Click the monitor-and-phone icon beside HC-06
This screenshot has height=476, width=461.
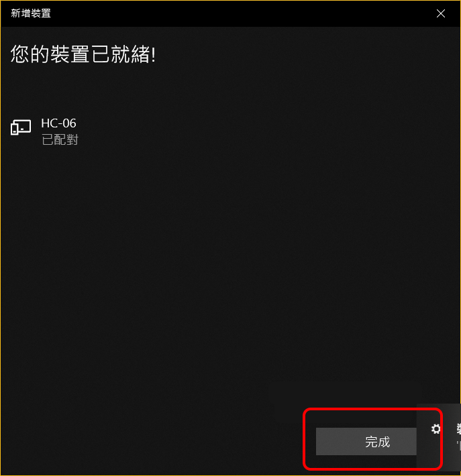21,127
